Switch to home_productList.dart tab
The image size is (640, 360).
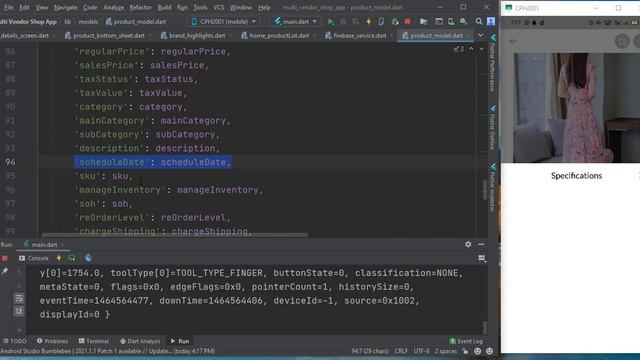click(279, 36)
